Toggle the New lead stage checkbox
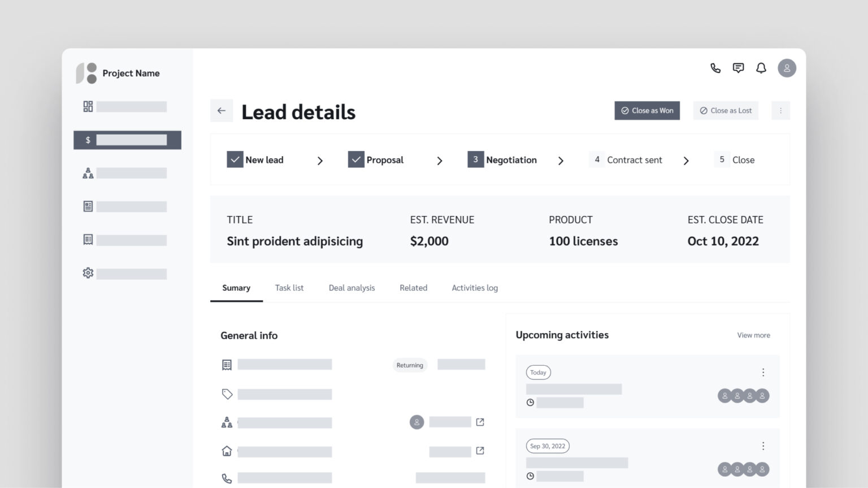Screen dimensions: 868x488 pos(235,159)
